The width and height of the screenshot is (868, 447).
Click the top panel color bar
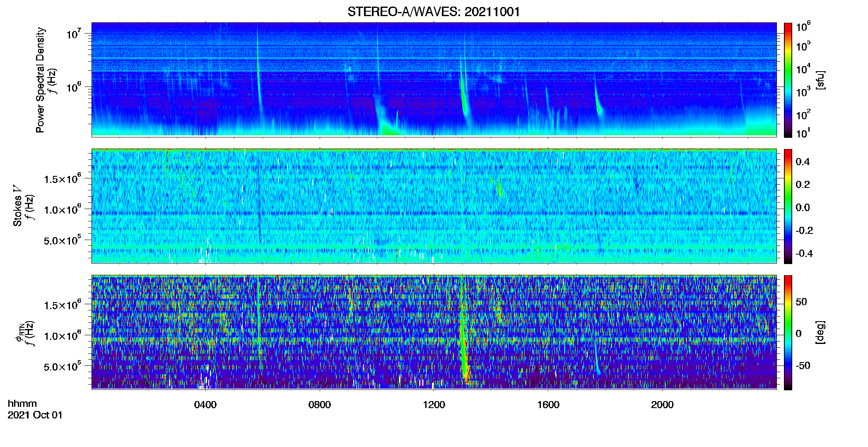pyautogui.click(x=788, y=80)
